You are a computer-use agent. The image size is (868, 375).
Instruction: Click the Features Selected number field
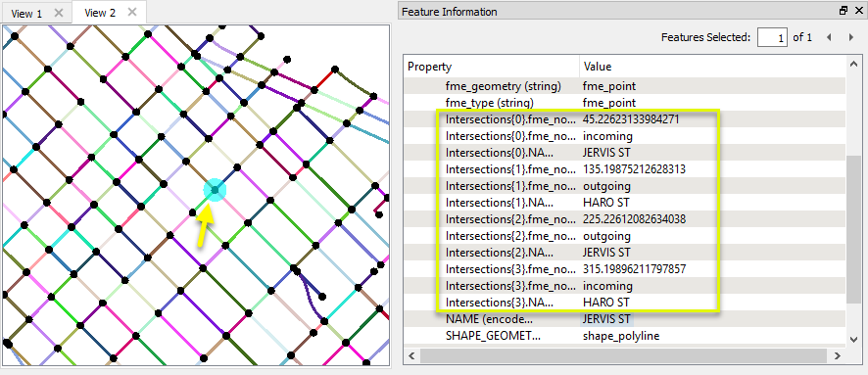coord(772,37)
